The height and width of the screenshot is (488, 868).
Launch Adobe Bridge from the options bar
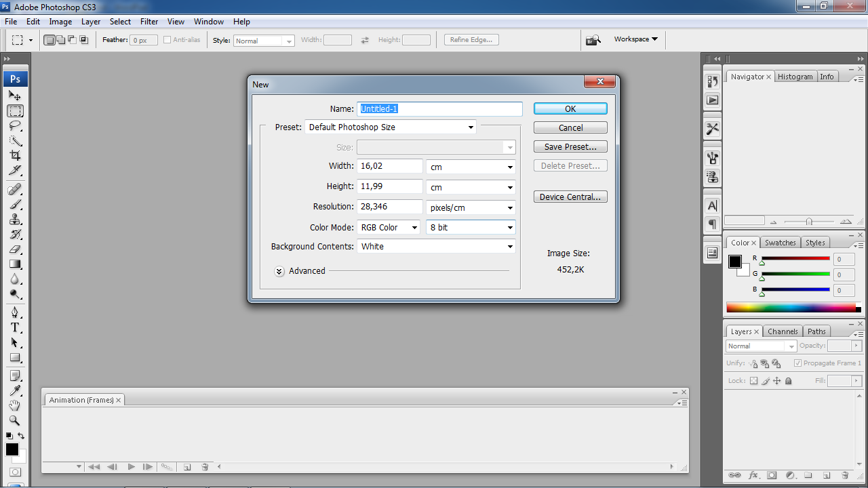[x=593, y=40]
